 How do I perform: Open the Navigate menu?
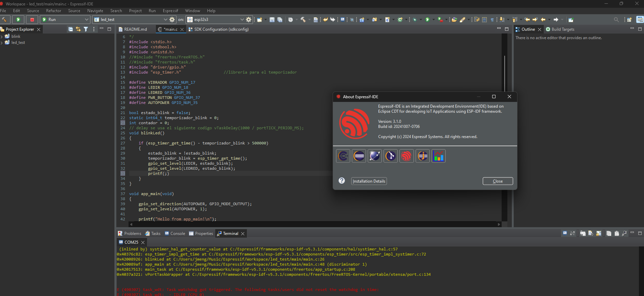(95, 11)
